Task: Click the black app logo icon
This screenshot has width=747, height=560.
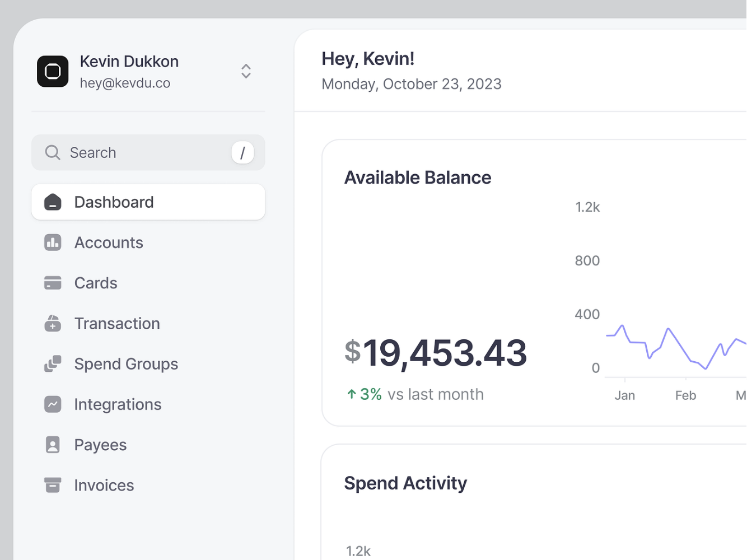Action: click(x=53, y=72)
